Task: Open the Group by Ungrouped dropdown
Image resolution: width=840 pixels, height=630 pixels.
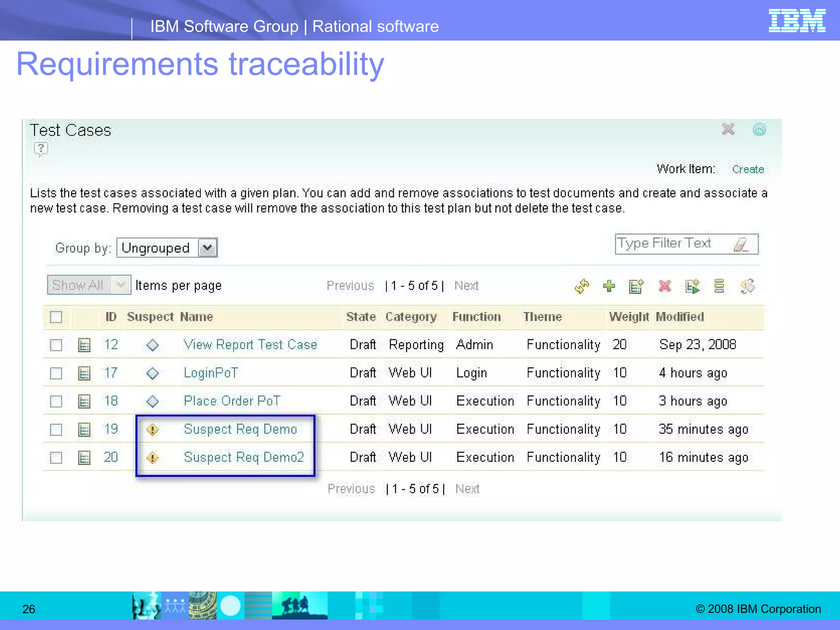Action: pos(167,248)
